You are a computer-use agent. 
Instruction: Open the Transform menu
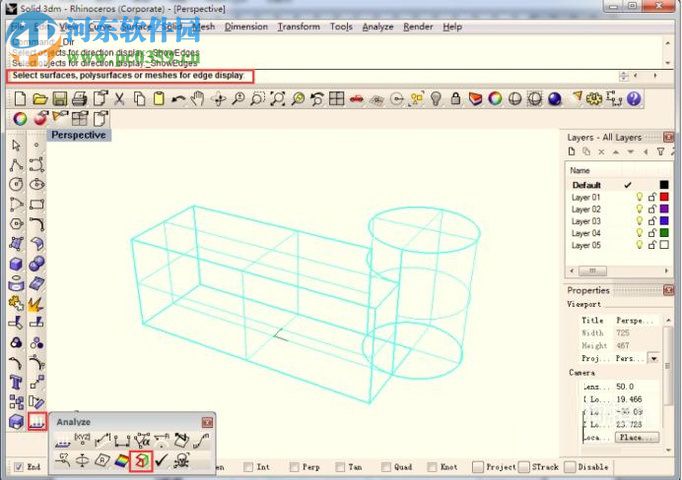point(299,27)
